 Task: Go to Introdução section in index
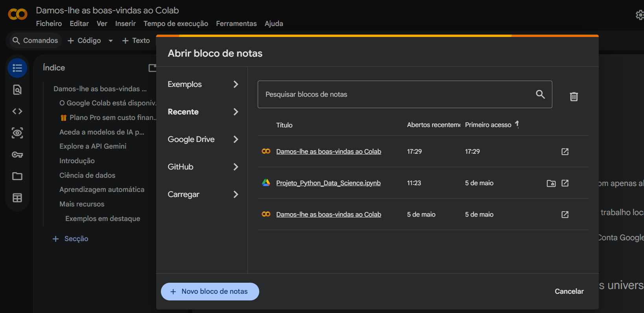point(77,161)
